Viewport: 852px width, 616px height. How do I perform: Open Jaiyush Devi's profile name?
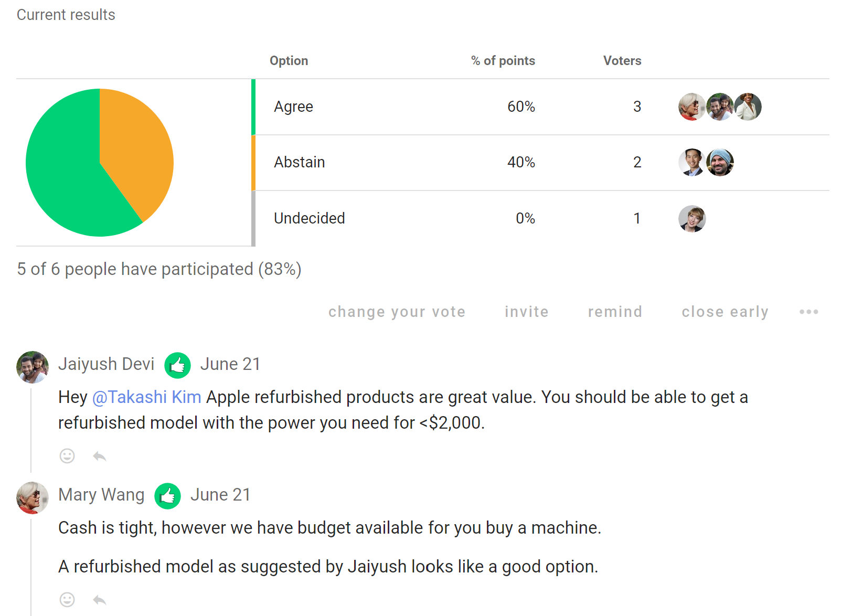(106, 364)
